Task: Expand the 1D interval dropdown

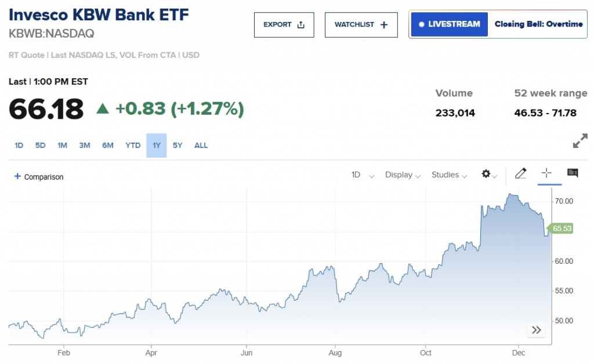Action: pos(363,174)
